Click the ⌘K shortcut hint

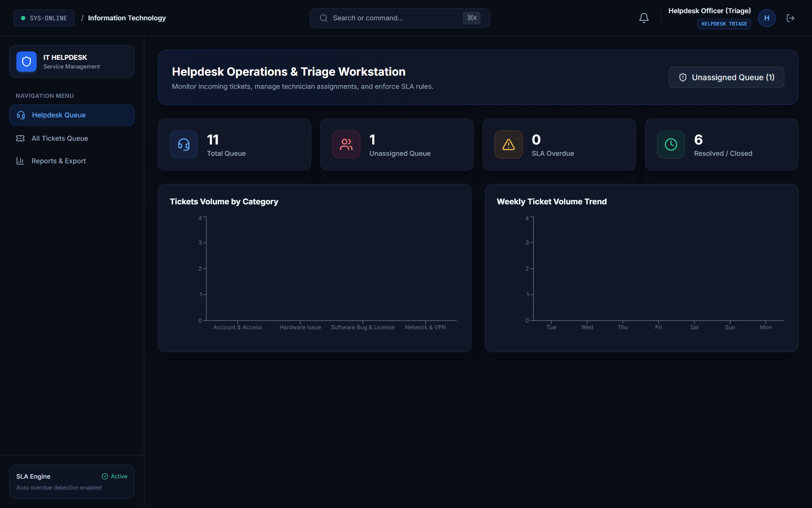[x=472, y=18]
